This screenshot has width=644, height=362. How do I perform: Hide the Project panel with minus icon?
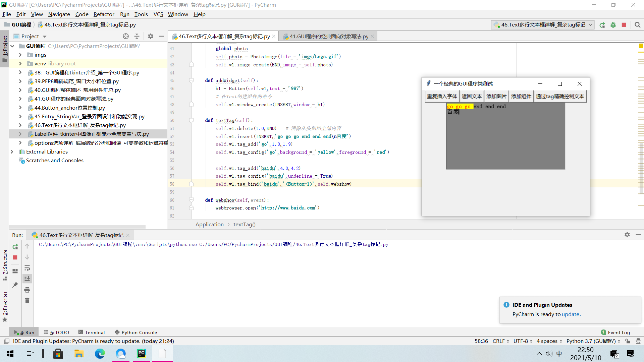click(161, 36)
